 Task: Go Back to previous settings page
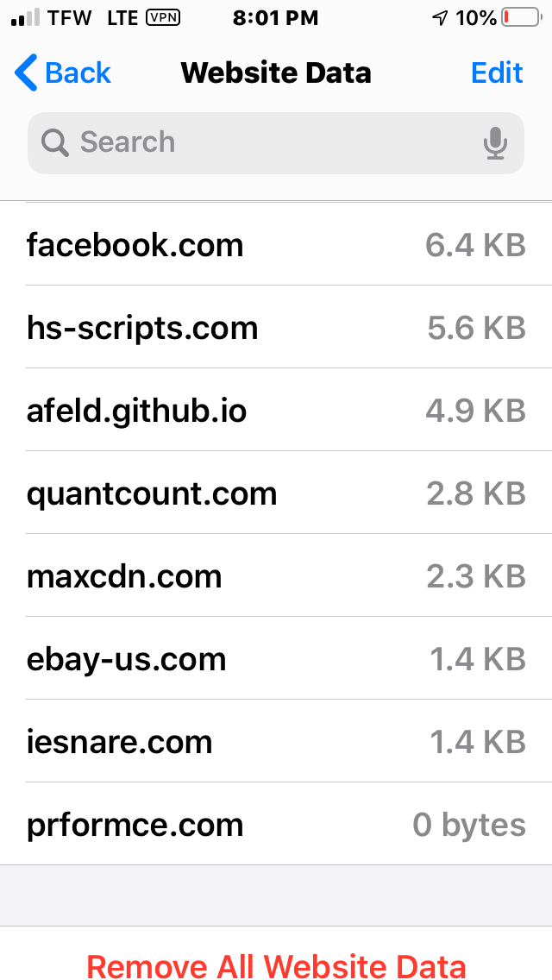coord(63,73)
